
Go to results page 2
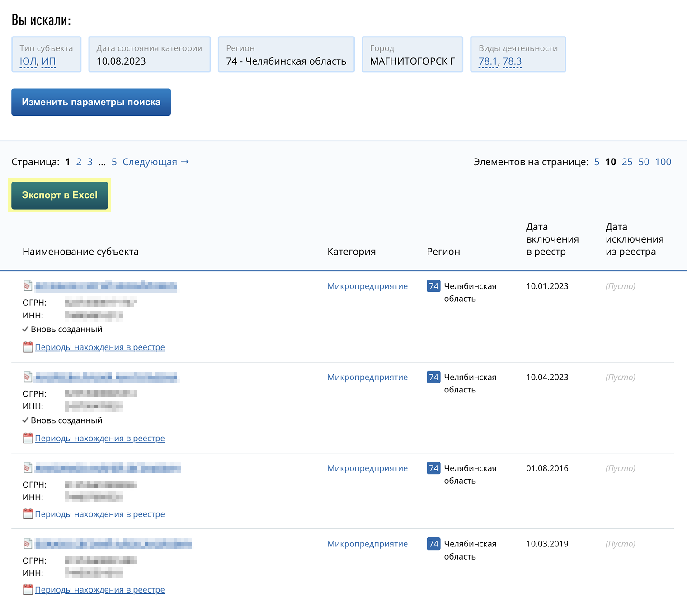pyautogui.click(x=79, y=162)
